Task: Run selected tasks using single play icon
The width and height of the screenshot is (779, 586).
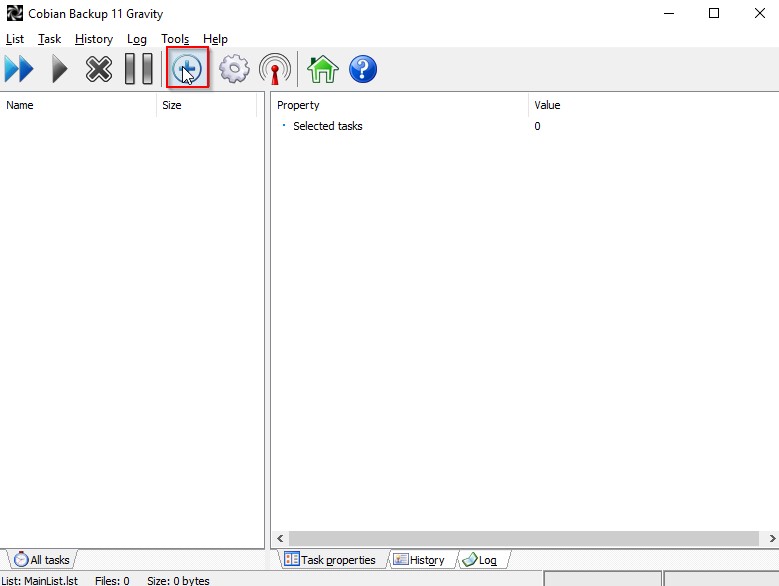Action: (60, 69)
